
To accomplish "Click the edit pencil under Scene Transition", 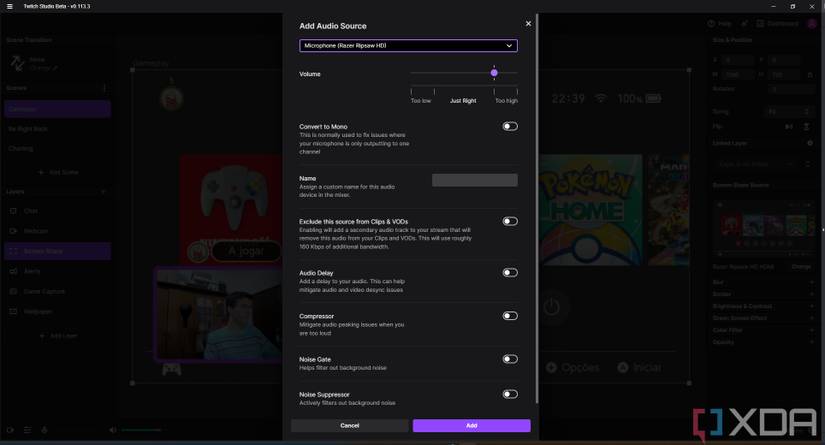I will pyautogui.click(x=55, y=68).
